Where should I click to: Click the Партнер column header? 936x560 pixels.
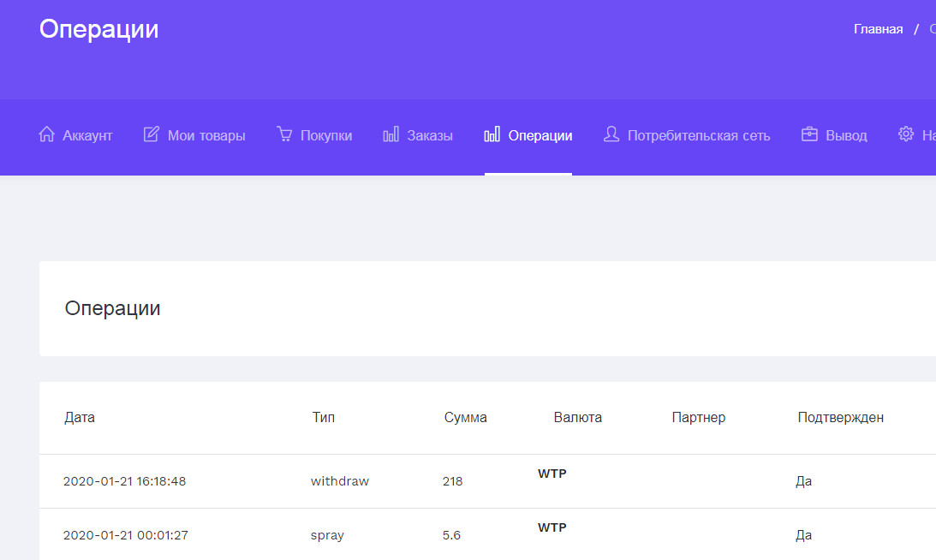click(x=698, y=418)
